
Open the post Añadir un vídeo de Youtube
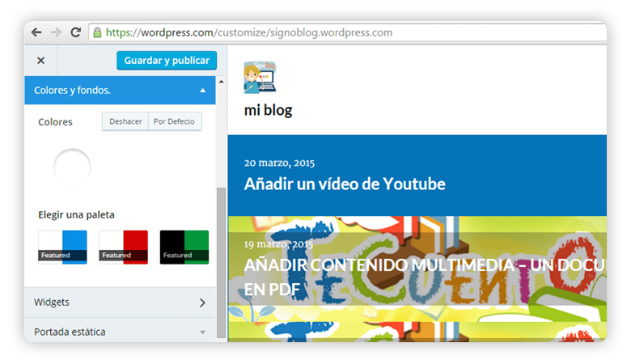point(345,184)
